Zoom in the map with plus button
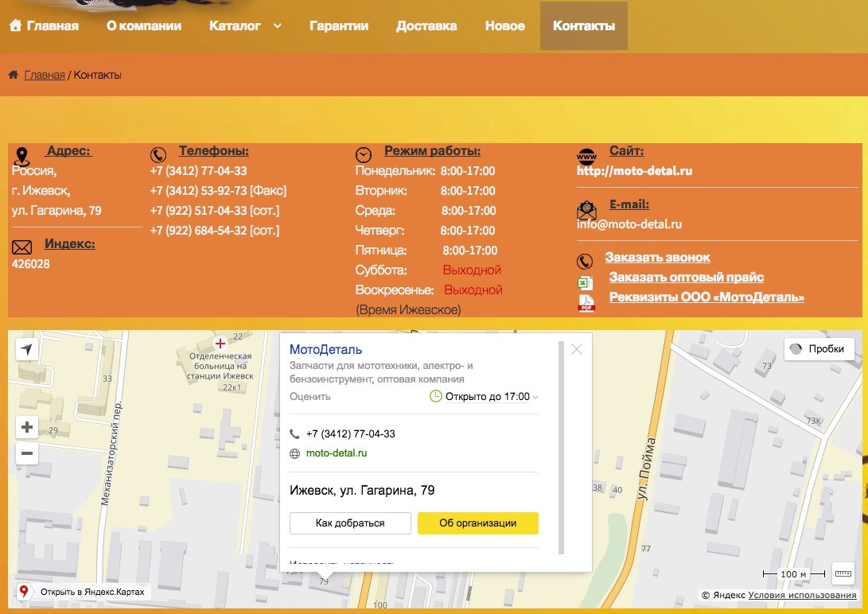 [x=26, y=427]
